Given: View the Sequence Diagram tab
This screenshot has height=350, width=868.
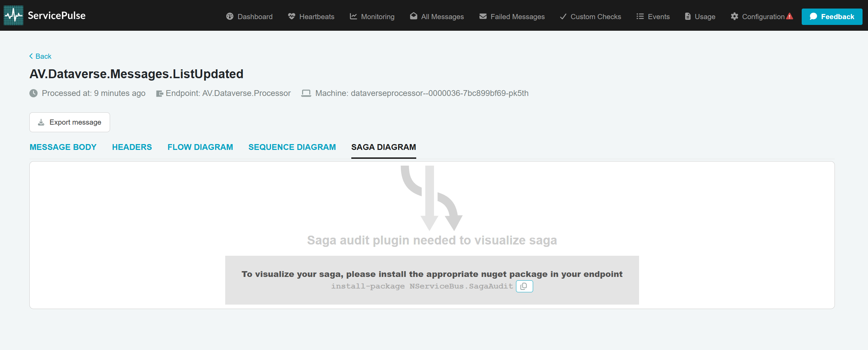Looking at the screenshot, I should tap(292, 147).
